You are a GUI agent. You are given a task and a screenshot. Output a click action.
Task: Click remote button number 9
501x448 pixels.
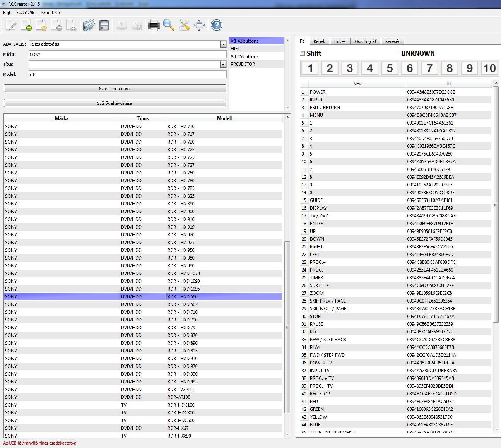[x=470, y=68]
